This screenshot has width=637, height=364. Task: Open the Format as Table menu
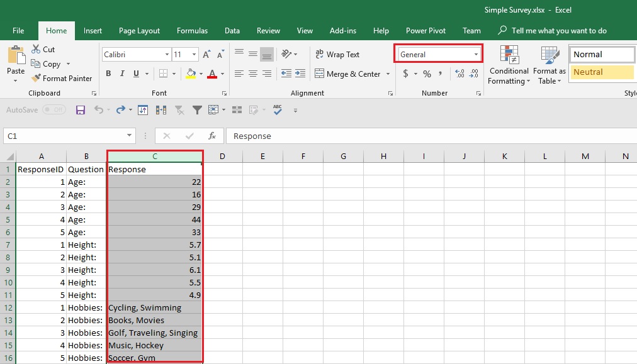550,65
